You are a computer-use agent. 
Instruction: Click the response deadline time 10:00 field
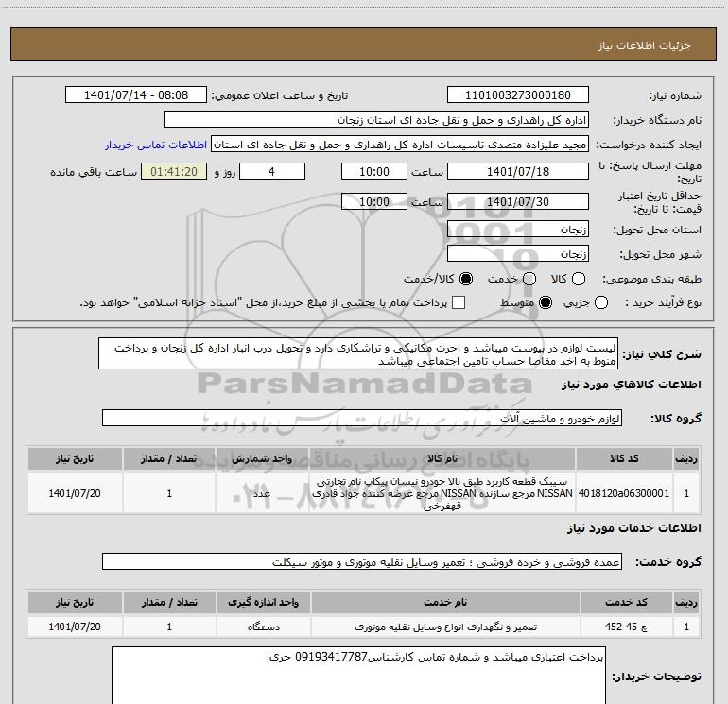pos(374,171)
